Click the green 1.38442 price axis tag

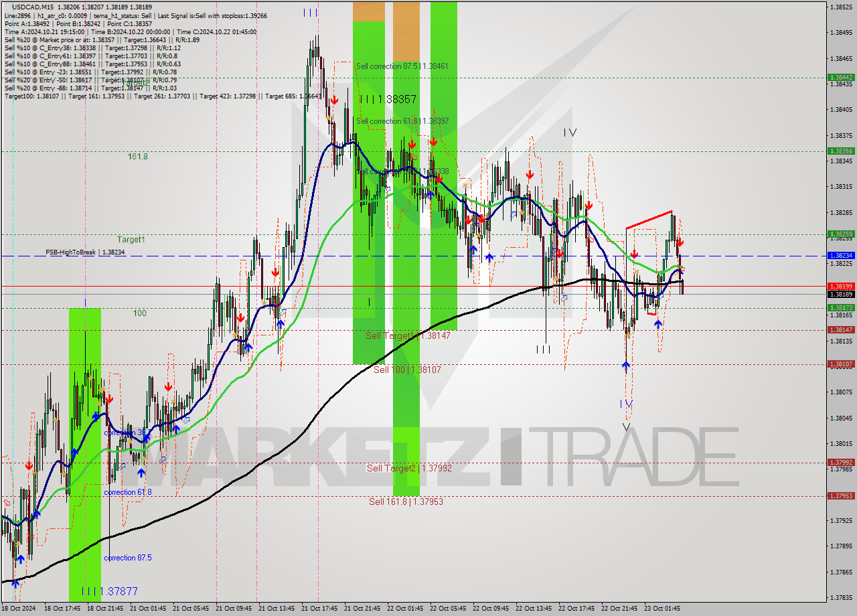pos(841,78)
